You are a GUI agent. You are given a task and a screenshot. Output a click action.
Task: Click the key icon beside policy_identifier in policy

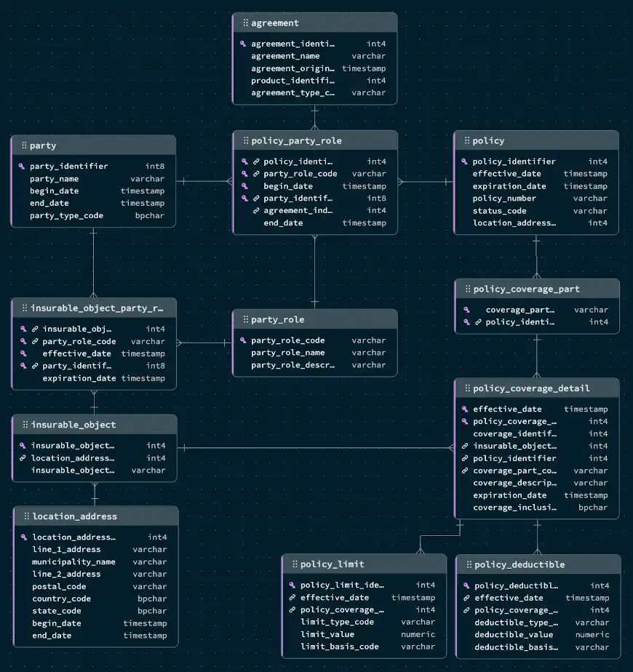466,161
